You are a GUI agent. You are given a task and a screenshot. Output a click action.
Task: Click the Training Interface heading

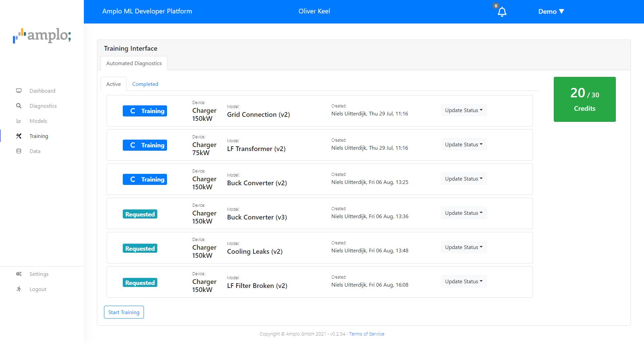click(x=130, y=48)
